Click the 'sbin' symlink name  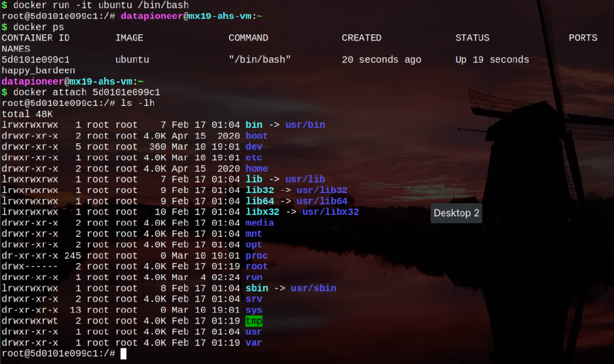coord(256,288)
